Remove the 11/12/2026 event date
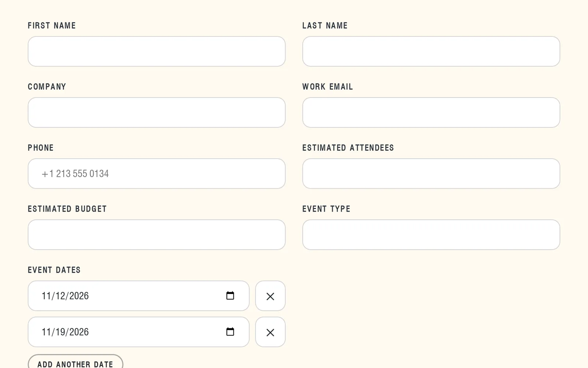Screen dimensions: 588x368 (x=270, y=296)
